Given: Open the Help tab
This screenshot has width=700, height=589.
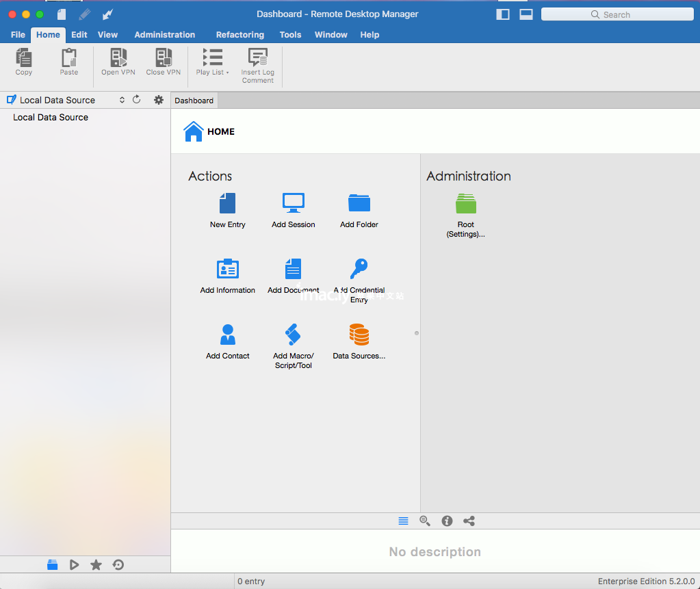Looking at the screenshot, I should 370,35.
